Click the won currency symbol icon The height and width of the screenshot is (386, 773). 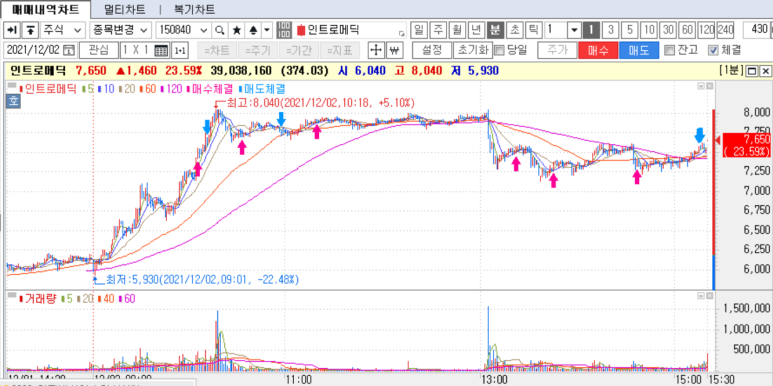click(394, 50)
